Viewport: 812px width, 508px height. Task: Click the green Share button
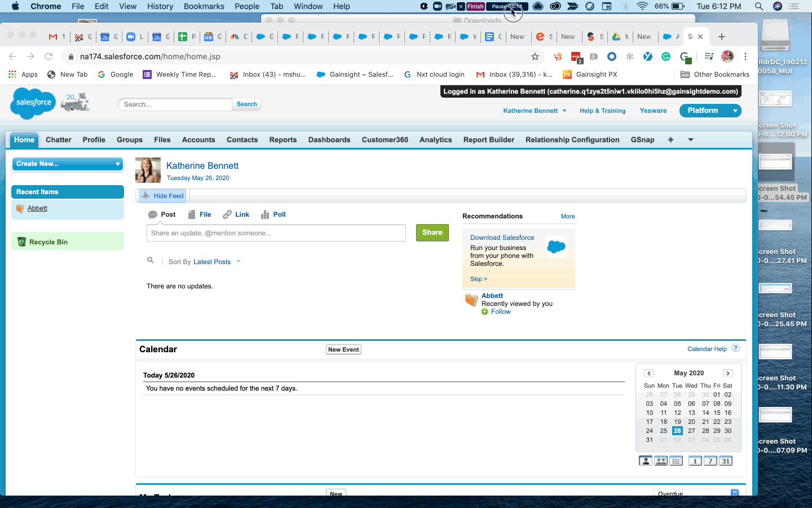coord(433,233)
